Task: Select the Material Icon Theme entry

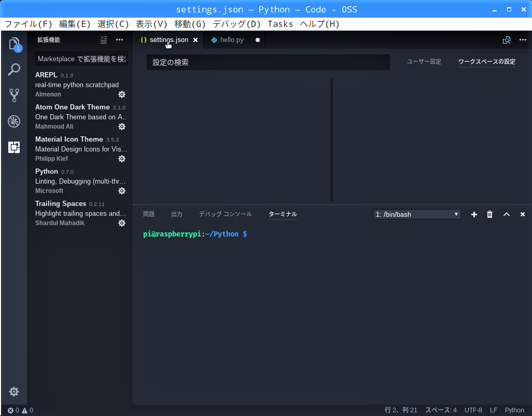Action: [81, 149]
